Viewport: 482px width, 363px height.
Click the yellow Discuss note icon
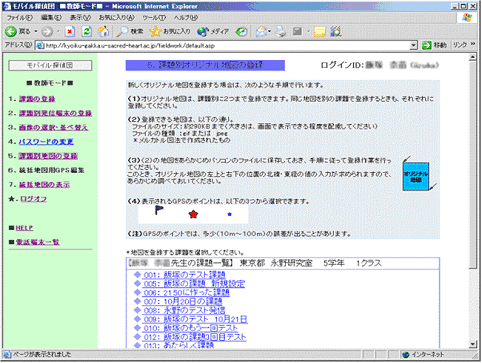pos(320,31)
